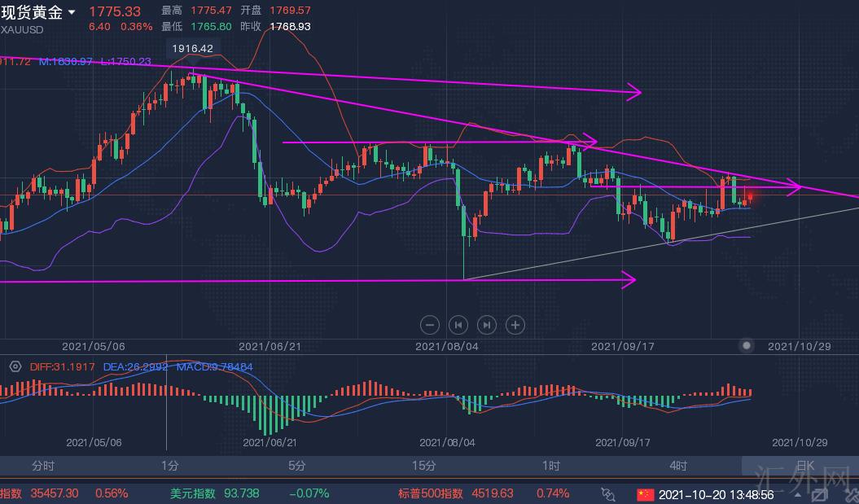
Task: Click the 0.36% change percentage
Action: coord(137,26)
